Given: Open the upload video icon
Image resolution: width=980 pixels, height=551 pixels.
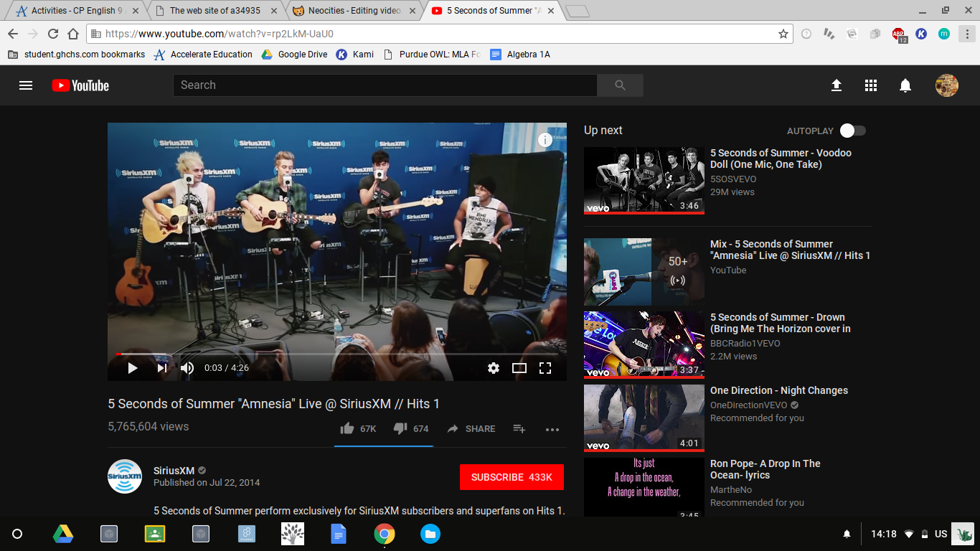Looking at the screenshot, I should 837,85.
